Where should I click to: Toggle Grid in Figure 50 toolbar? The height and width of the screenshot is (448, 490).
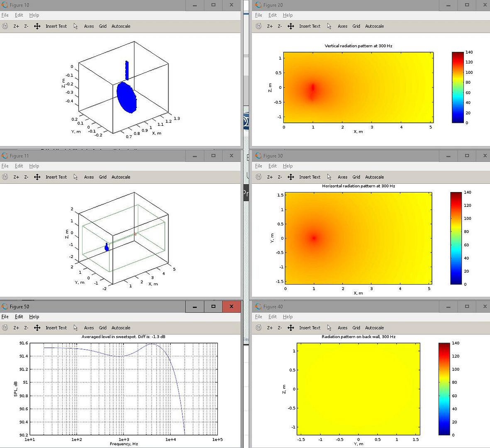coord(102,328)
